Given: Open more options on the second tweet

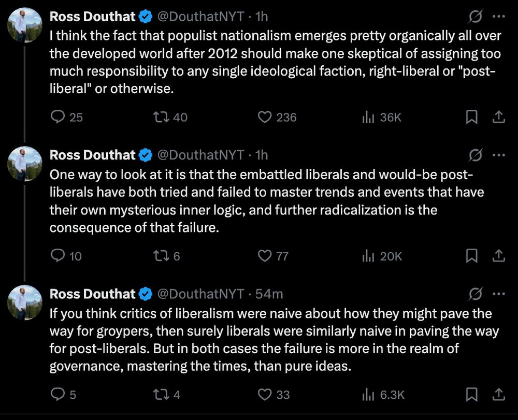Looking at the screenshot, I should tap(499, 154).
